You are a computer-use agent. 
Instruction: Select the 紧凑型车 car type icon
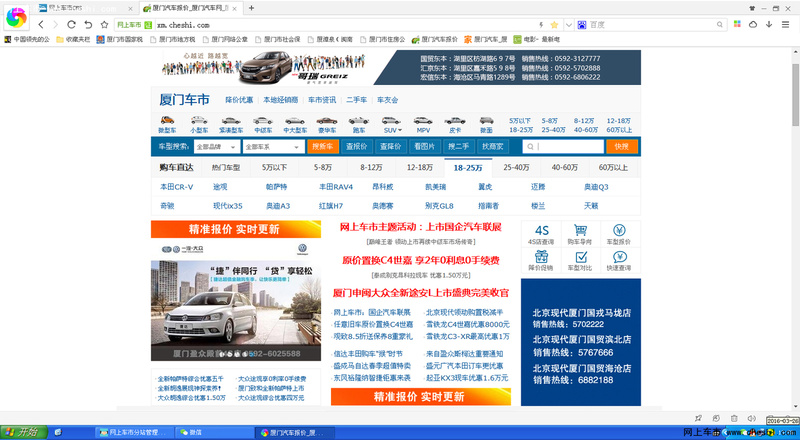(231, 121)
